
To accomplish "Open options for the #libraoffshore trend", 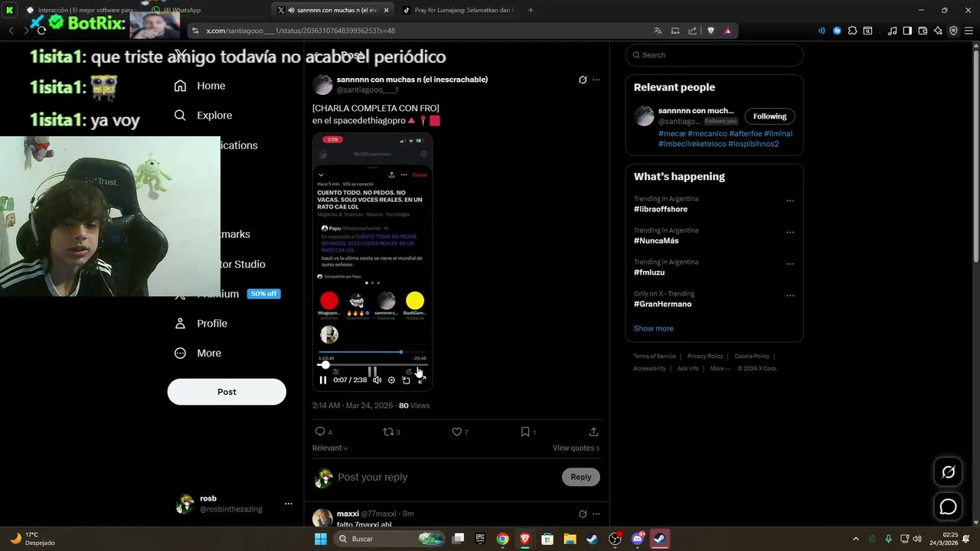I will [790, 201].
